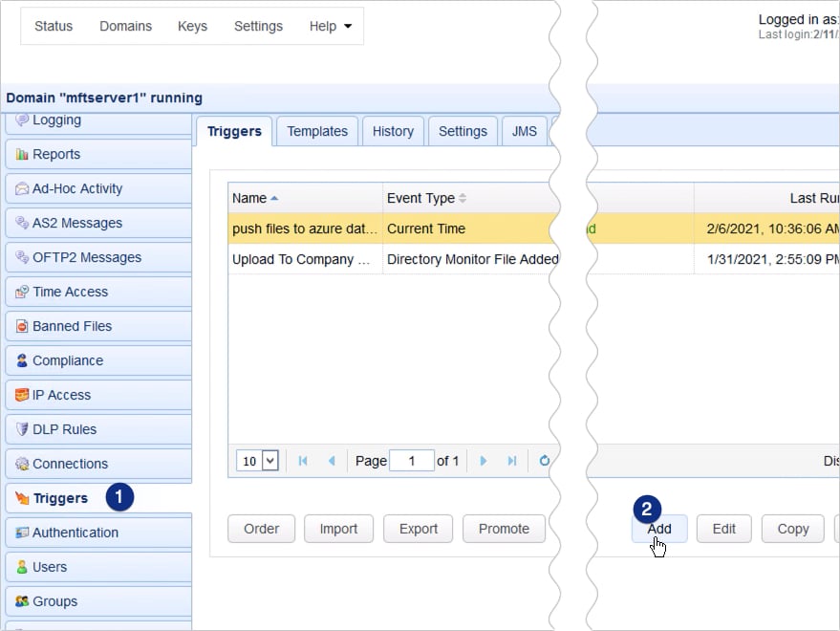The image size is (840, 631).
Task: Change the rows-per-page dropdown
Action: tap(256, 461)
